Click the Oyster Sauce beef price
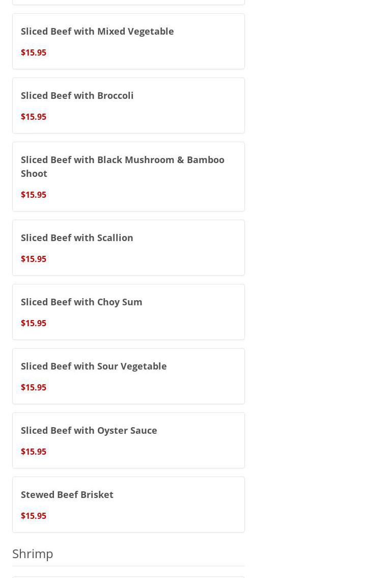 (34, 452)
